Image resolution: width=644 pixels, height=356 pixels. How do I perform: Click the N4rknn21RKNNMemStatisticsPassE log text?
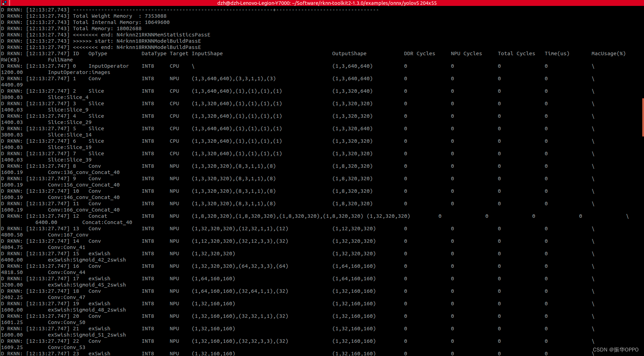pos(163,35)
